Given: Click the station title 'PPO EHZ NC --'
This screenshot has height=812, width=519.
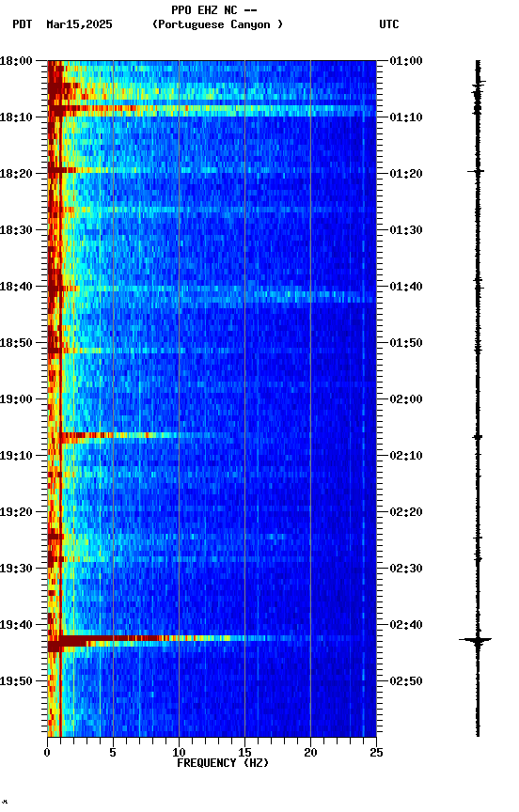Looking at the screenshot, I should coord(214,10).
